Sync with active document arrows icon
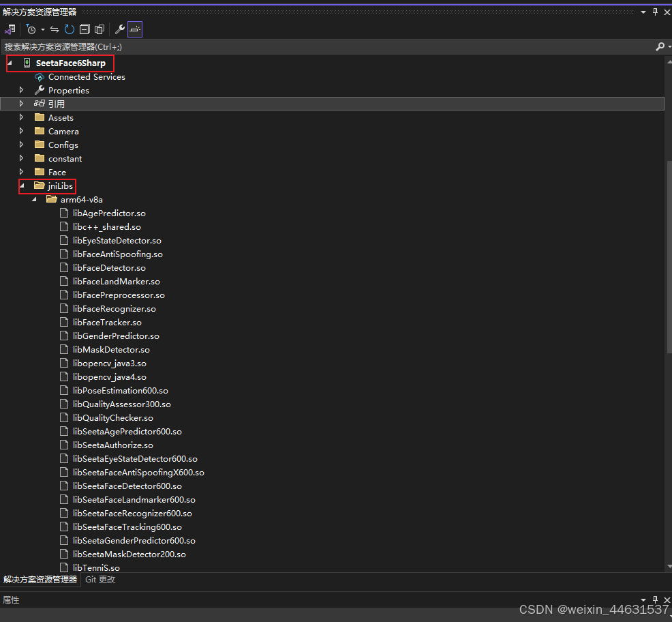Screen dimensions: 672x622 click(55, 29)
